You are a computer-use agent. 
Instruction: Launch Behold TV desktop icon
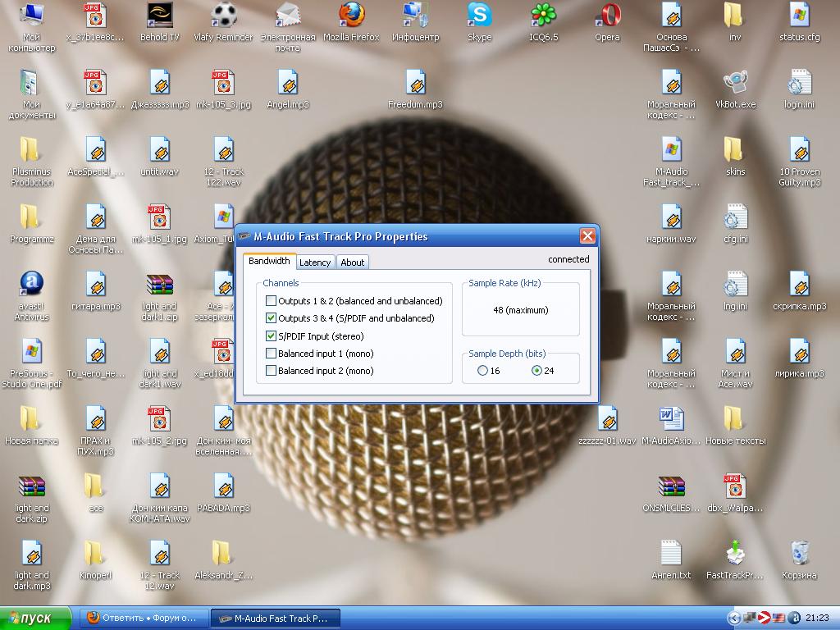pyautogui.click(x=159, y=16)
